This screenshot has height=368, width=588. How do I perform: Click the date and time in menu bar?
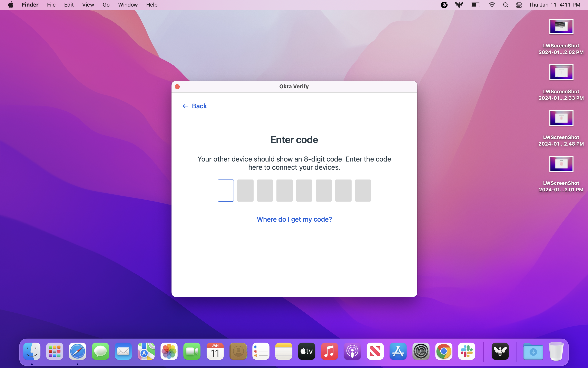pyautogui.click(x=555, y=5)
